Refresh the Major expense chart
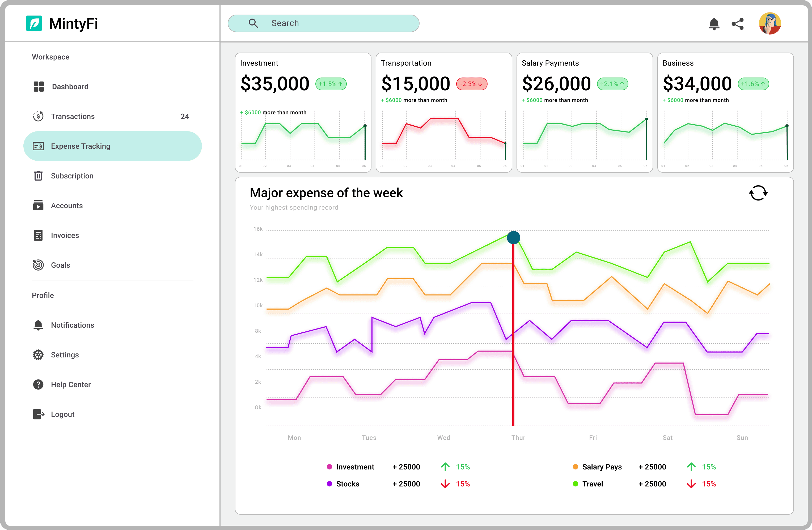 (x=758, y=193)
